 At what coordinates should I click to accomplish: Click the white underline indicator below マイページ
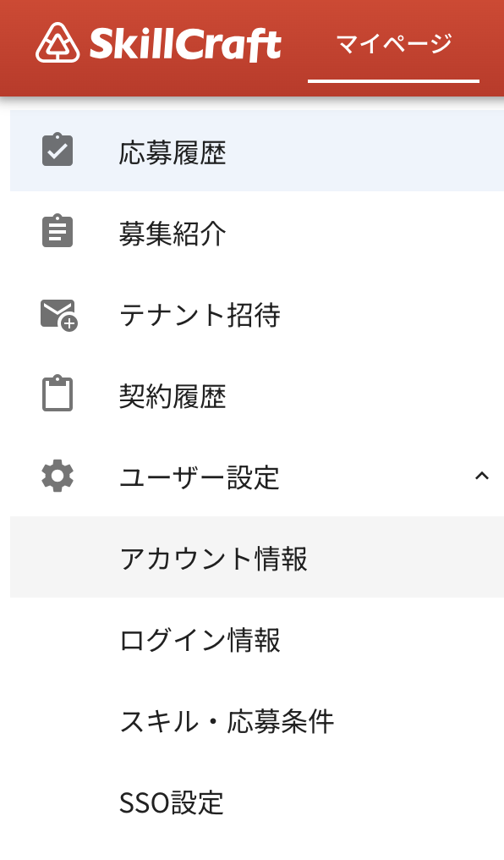pyautogui.click(x=394, y=81)
